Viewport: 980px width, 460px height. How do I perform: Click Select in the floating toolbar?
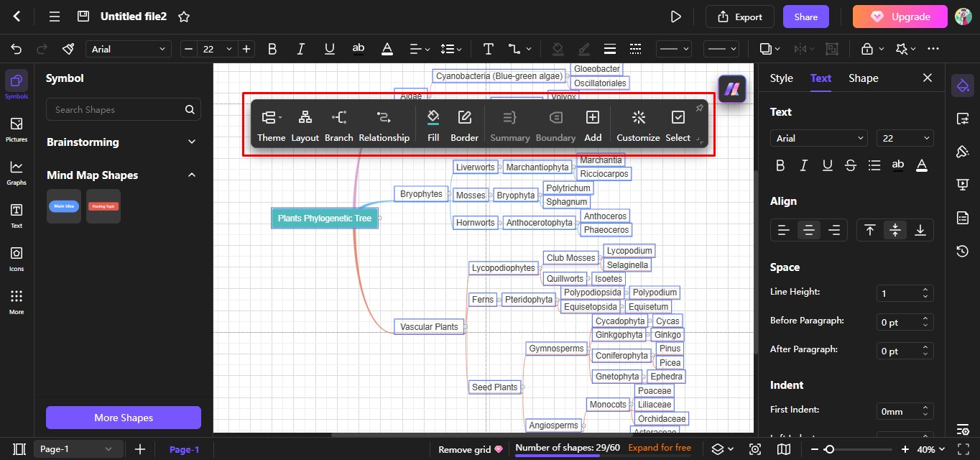(678, 124)
